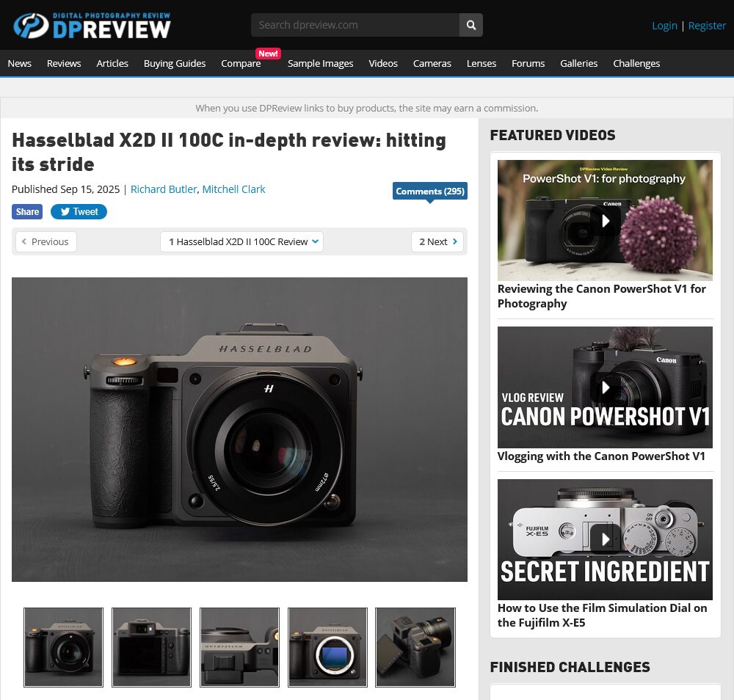Open author Richard Butler's profile
Image resolution: width=734 pixels, height=700 pixels.
[164, 189]
